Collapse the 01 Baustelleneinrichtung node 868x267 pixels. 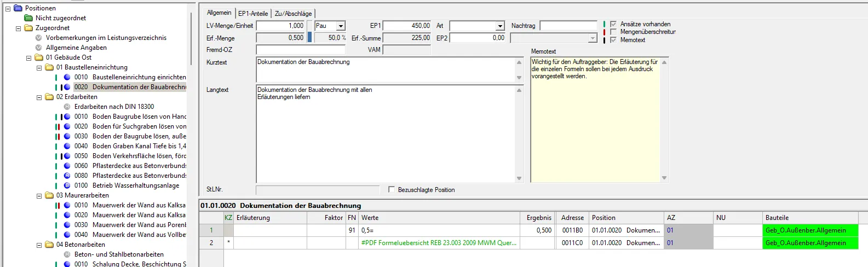tap(39, 67)
